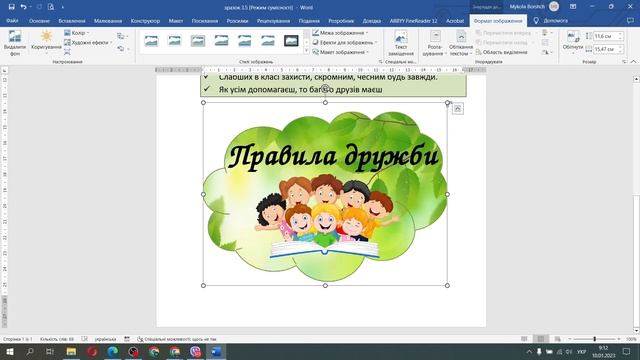Switch to the Вставлення tab

tap(72, 20)
